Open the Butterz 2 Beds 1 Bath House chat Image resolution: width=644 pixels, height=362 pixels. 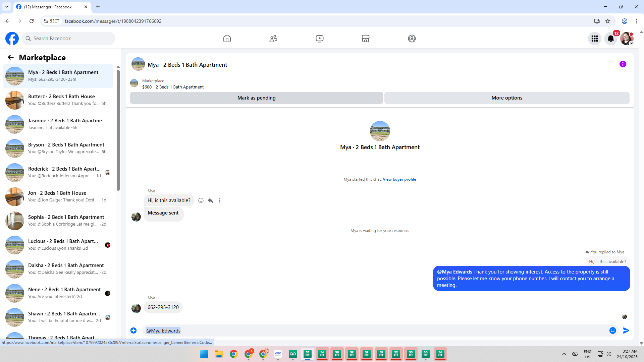(58, 100)
